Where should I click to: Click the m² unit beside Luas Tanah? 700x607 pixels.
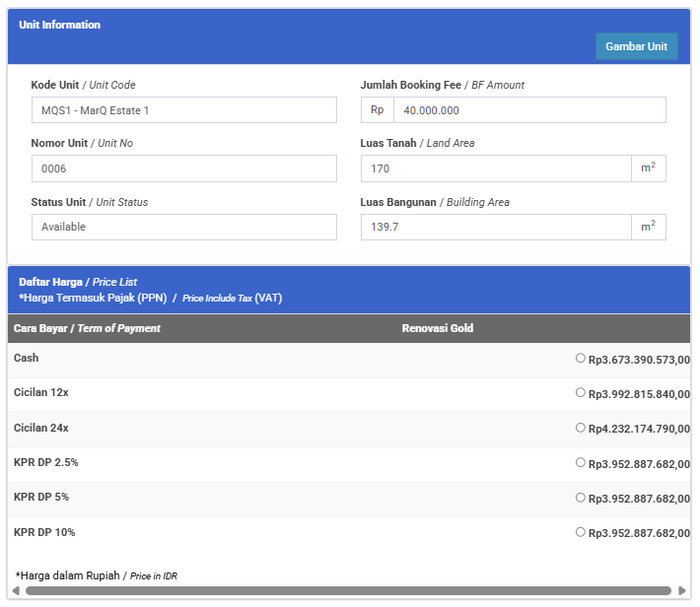click(x=648, y=169)
